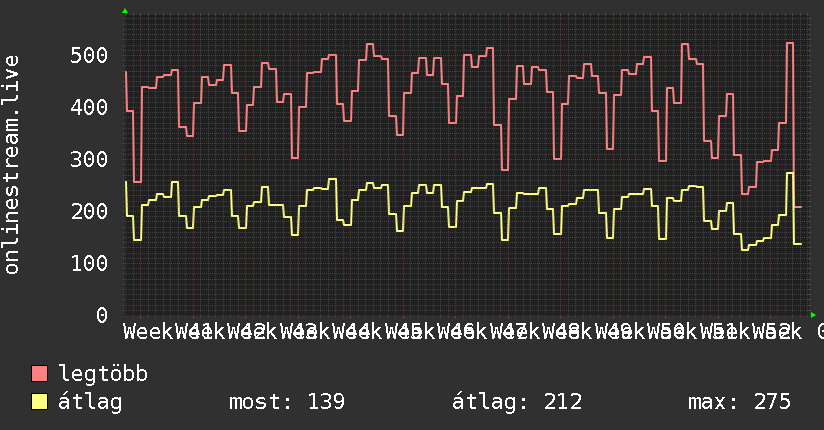Click the 300 y-axis label
The height and width of the screenshot is (430, 824).
coord(89,159)
